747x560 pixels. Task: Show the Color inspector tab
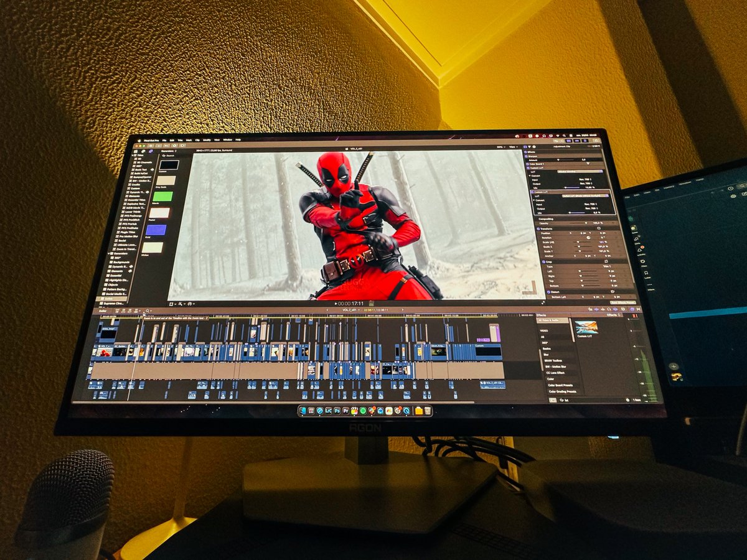(x=530, y=147)
